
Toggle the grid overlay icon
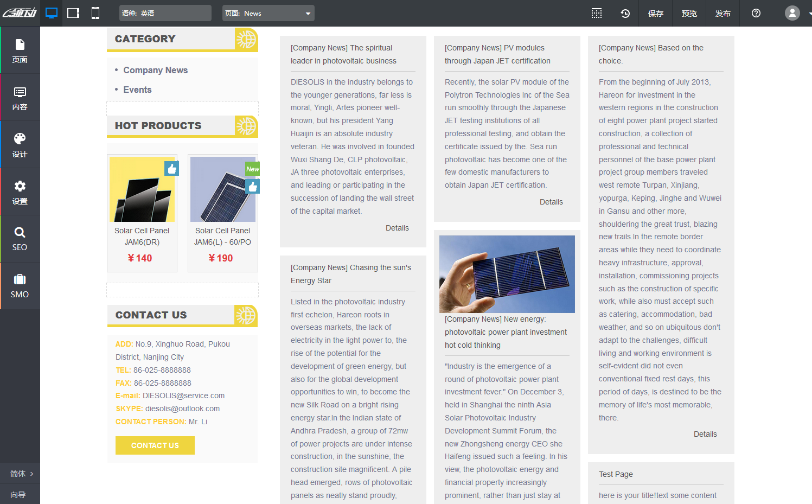coord(597,13)
